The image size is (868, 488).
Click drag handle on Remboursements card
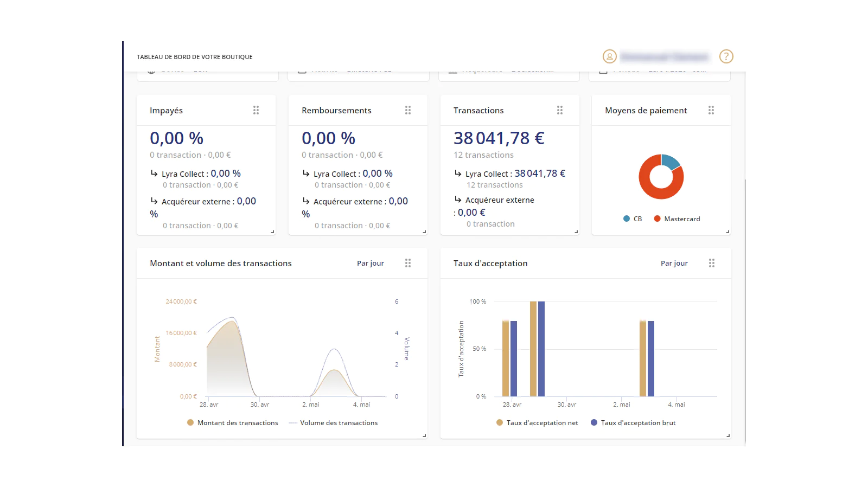tap(408, 110)
